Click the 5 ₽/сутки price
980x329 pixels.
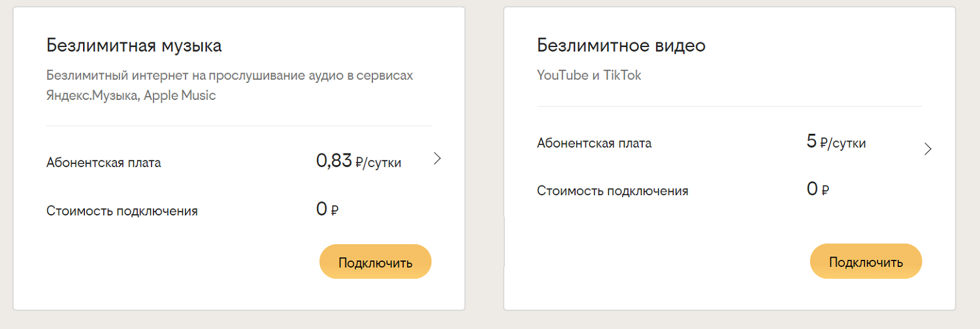click(836, 142)
